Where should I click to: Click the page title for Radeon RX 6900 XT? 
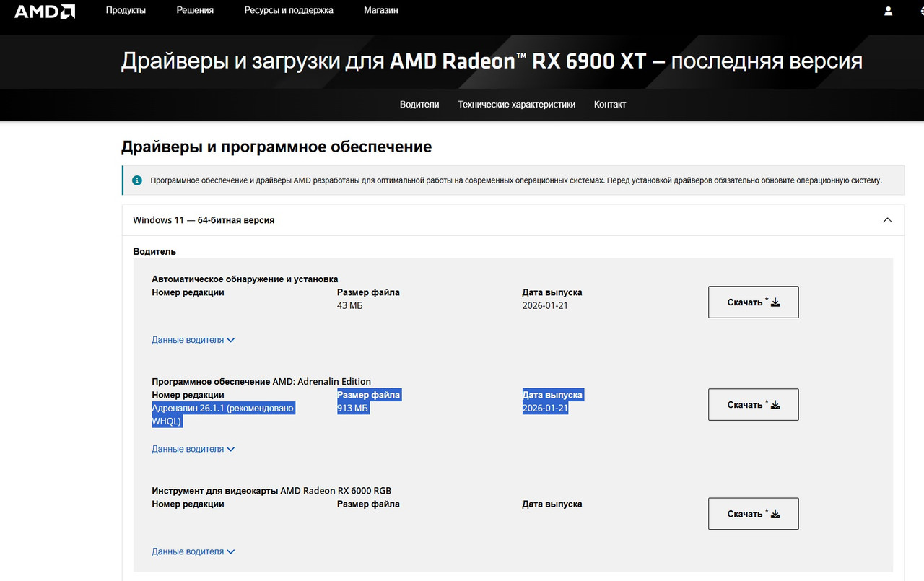[492, 61]
